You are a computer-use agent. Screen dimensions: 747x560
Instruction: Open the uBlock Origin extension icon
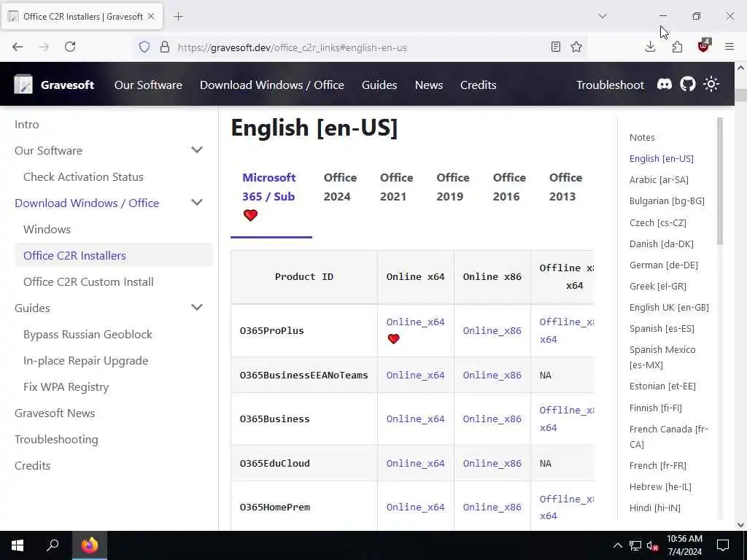point(703,46)
